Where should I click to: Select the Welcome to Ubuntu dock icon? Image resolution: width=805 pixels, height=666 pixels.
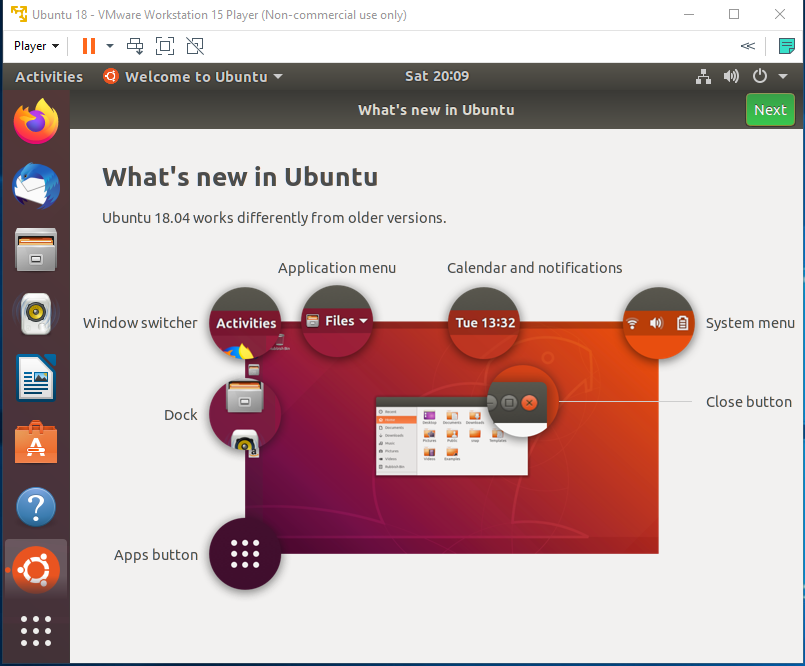pos(36,570)
